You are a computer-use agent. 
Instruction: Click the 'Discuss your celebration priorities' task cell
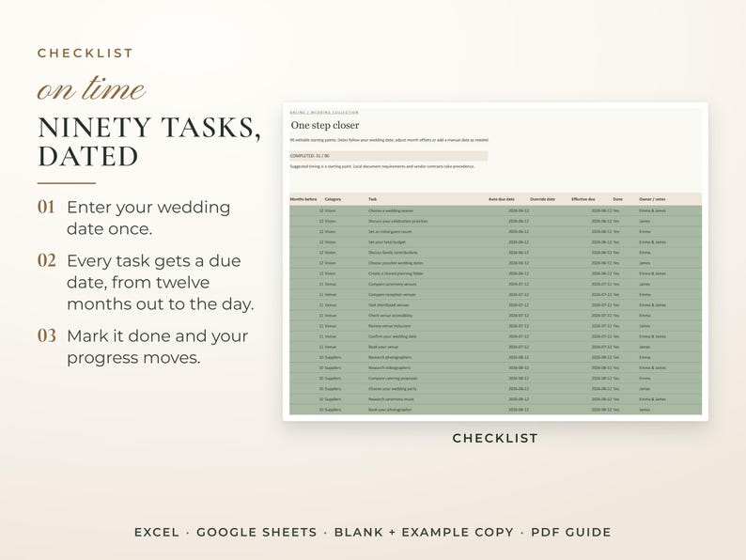coord(397,221)
